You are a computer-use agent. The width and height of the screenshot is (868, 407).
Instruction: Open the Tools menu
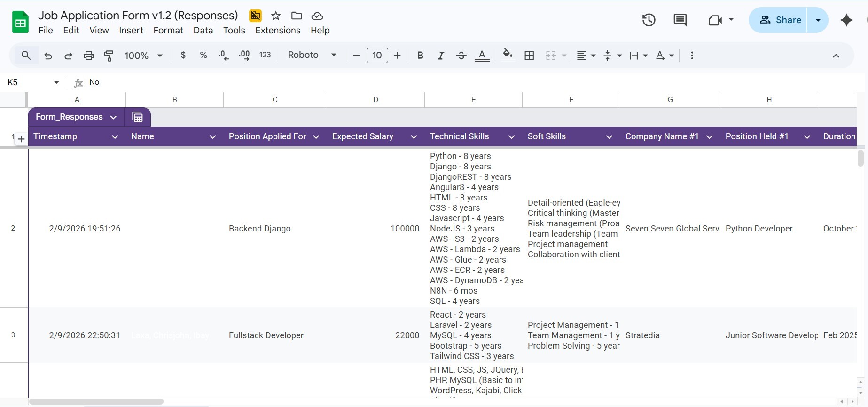pos(234,30)
